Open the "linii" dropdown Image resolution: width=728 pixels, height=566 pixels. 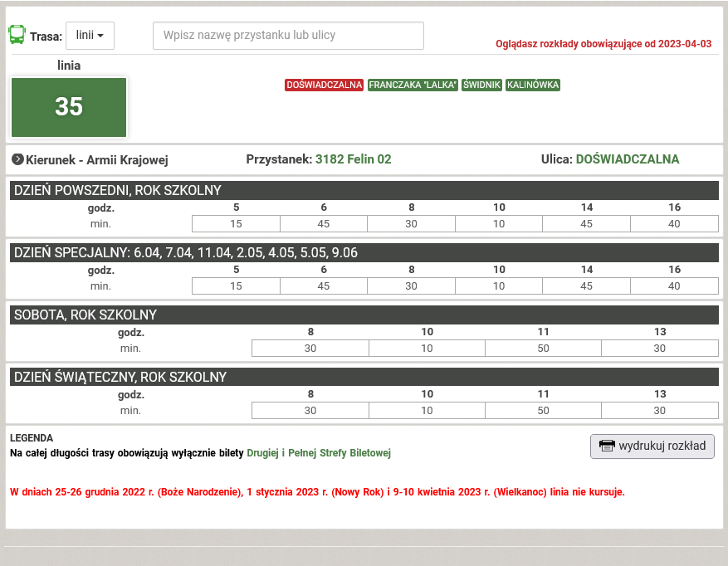click(90, 36)
